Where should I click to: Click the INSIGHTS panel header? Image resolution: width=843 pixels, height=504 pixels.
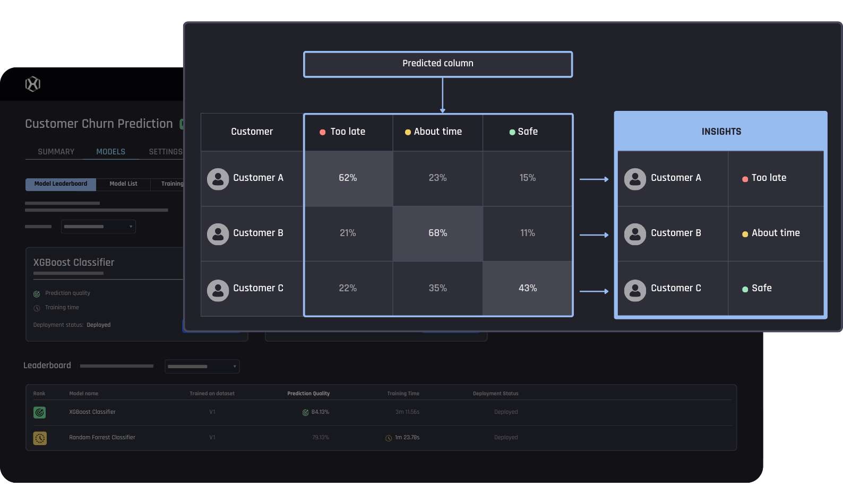pos(721,131)
